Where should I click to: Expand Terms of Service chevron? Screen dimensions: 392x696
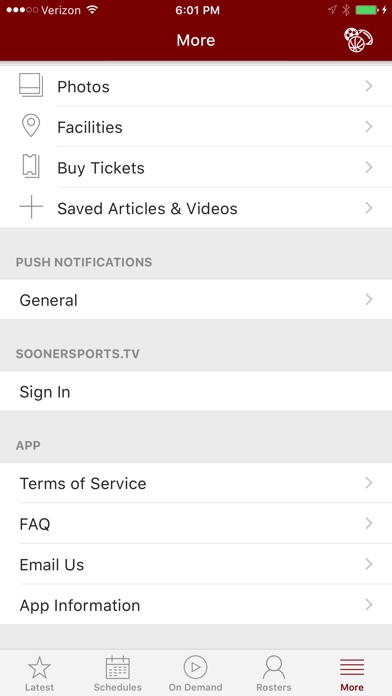pyautogui.click(x=368, y=482)
